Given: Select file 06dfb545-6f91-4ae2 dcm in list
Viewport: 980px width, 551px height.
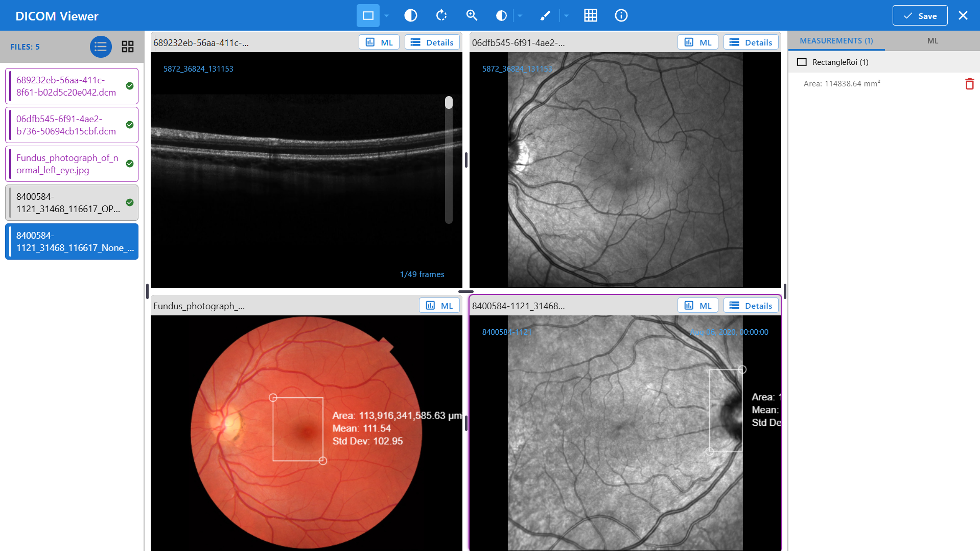Looking at the screenshot, I should tap(72, 125).
